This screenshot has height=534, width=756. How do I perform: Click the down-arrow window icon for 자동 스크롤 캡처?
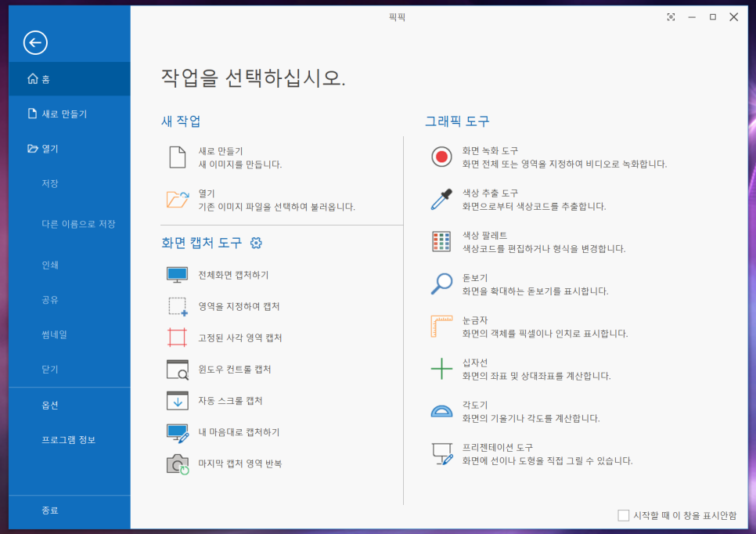coord(178,401)
